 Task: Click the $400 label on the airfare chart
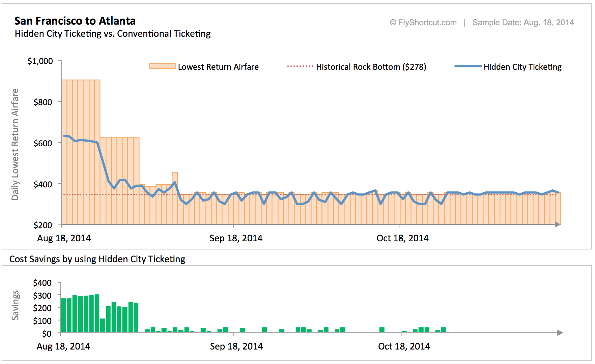[x=43, y=184]
